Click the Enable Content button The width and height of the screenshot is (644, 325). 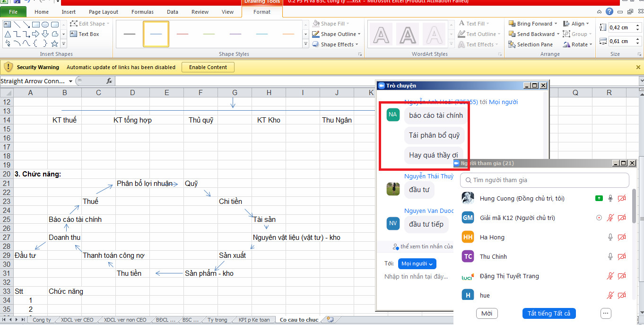pos(208,67)
